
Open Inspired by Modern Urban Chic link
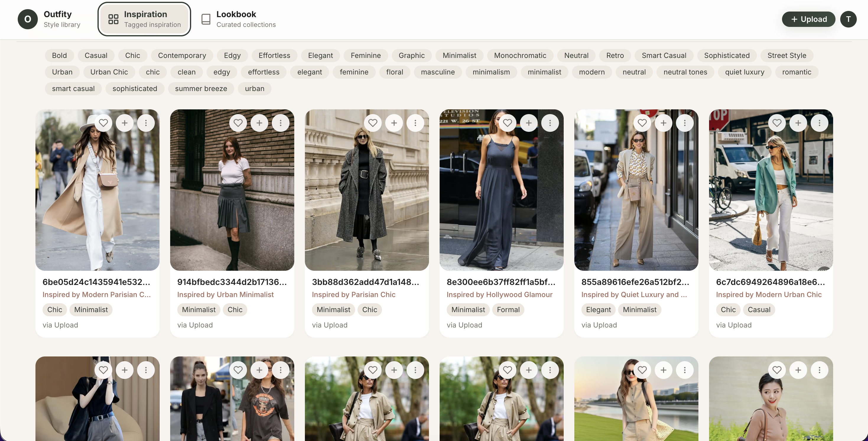(769, 295)
